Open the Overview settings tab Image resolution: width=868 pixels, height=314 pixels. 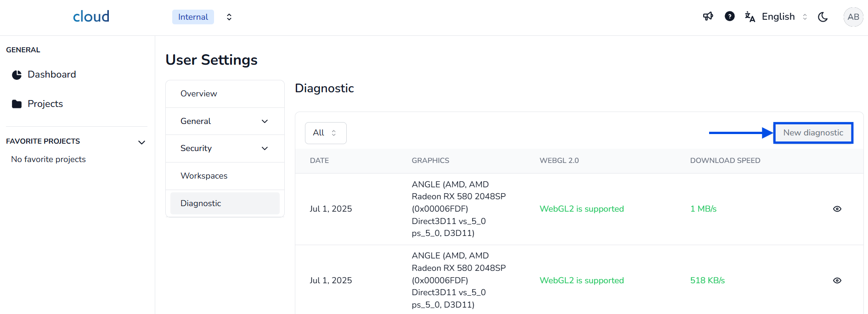pyautogui.click(x=199, y=94)
